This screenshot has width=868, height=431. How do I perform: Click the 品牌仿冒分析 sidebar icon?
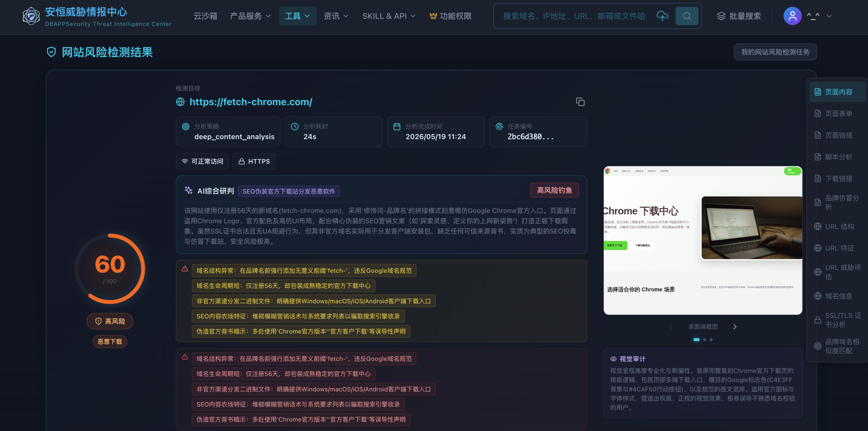pyautogui.click(x=818, y=202)
